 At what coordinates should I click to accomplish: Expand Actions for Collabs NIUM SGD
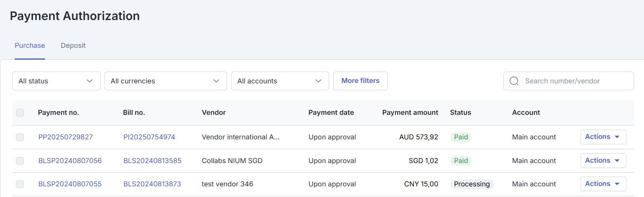pos(603,161)
